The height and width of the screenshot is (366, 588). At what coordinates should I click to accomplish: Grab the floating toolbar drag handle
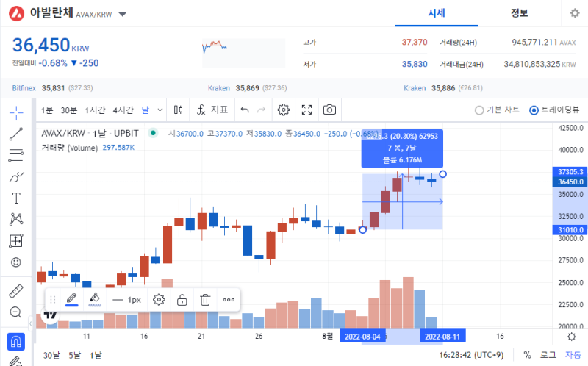pos(52,300)
